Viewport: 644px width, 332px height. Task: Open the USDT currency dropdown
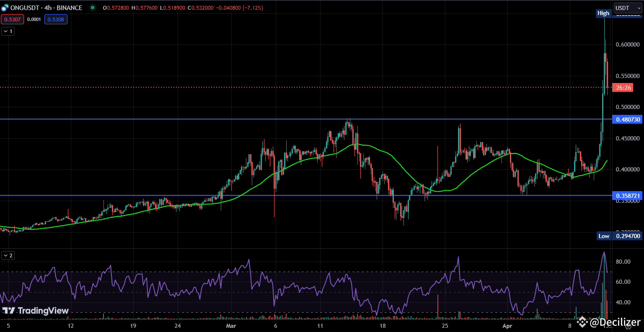(627, 8)
